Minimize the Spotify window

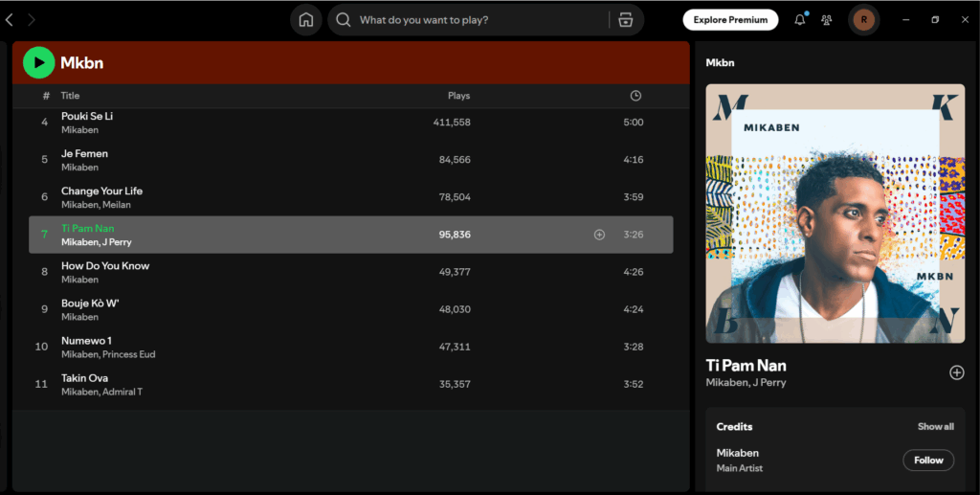coord(905,20)
